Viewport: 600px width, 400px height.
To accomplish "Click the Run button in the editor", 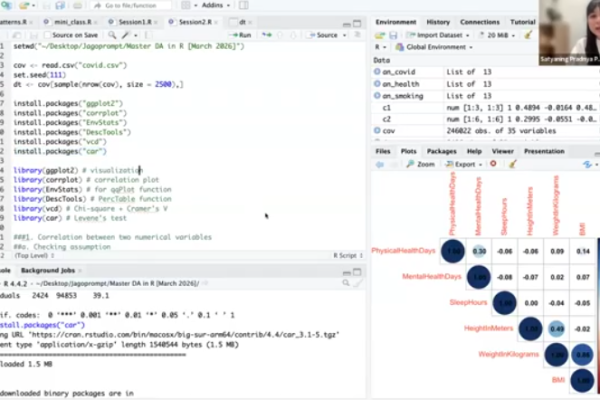I will (243, 34).
